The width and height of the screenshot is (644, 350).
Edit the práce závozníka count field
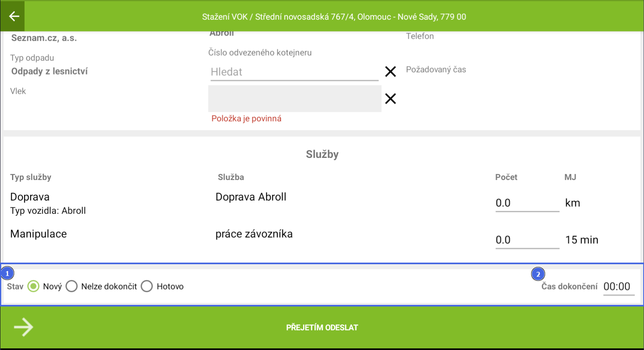[x=527, y=240]
